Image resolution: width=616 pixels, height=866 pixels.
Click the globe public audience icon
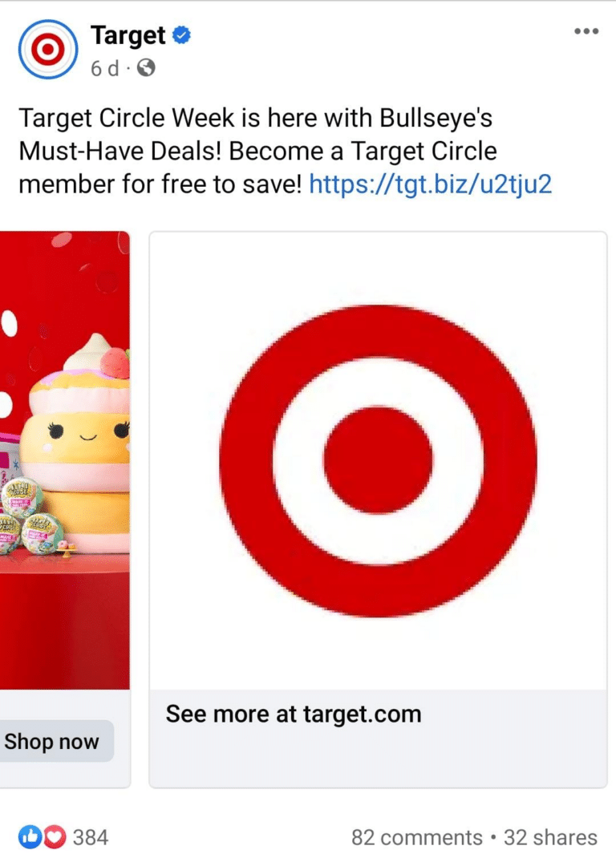point(146,68)
